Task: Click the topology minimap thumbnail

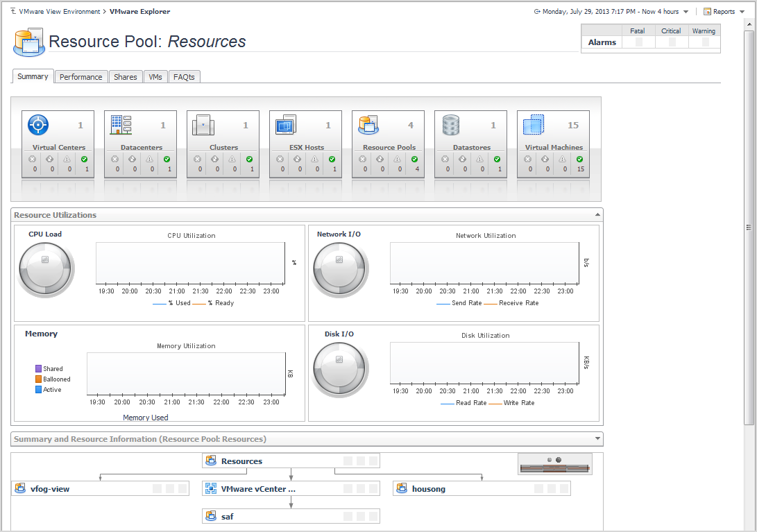Action: 554,465
